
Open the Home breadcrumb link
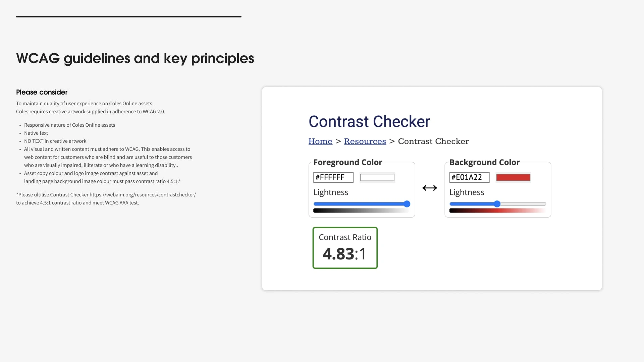point(320,141)
